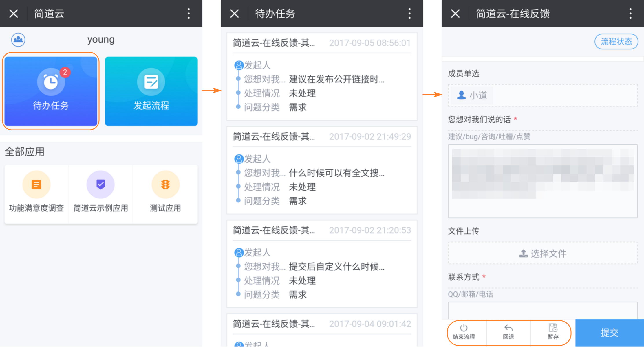This screenshot has width=644, height=347.
Task: Click the 全部应用 heading
Action: point(25,152)
